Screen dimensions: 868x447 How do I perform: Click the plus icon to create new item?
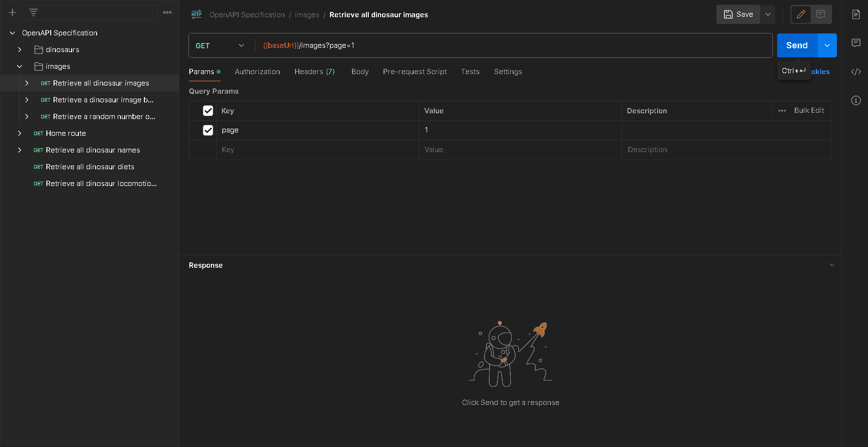[x=12, y=12]
